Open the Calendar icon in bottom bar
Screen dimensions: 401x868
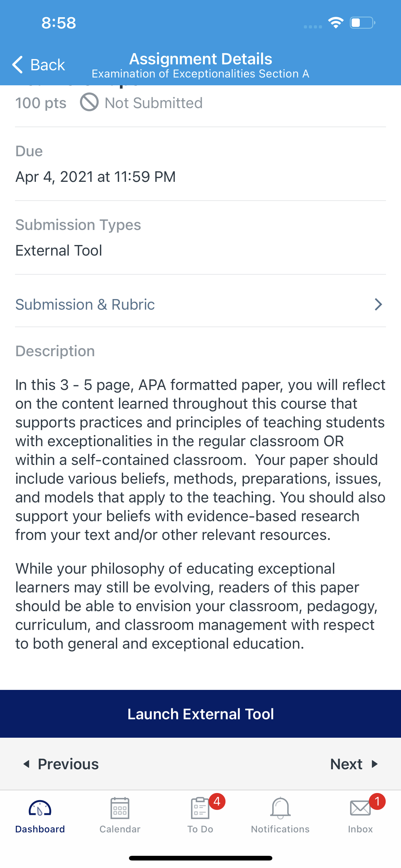point(120,808)
